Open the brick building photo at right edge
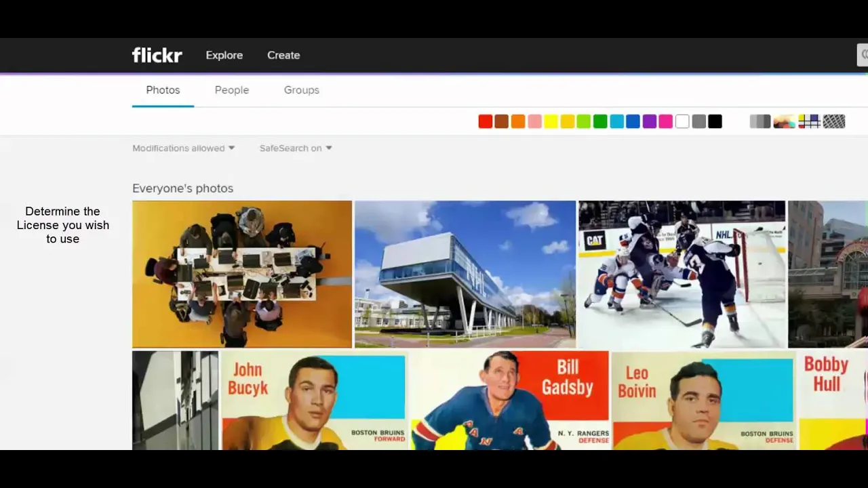Image resolution: width=868 pixels, height=488 pixels. [x=828, y=274]
